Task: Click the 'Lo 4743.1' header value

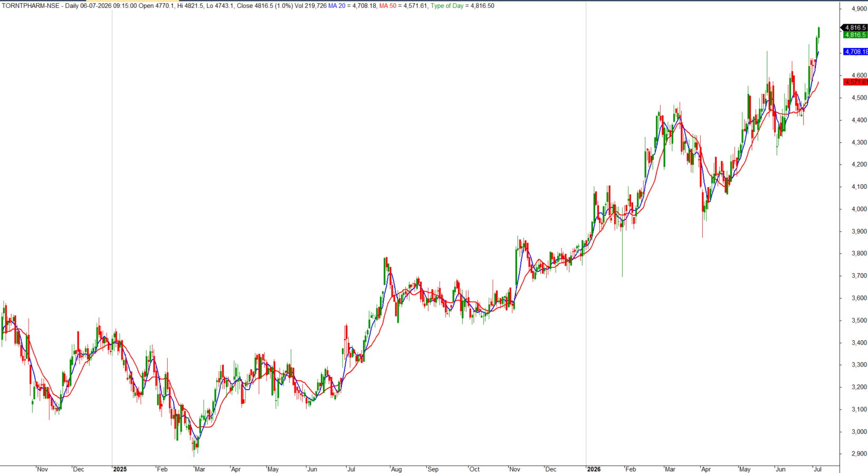Action: (220, 6)
